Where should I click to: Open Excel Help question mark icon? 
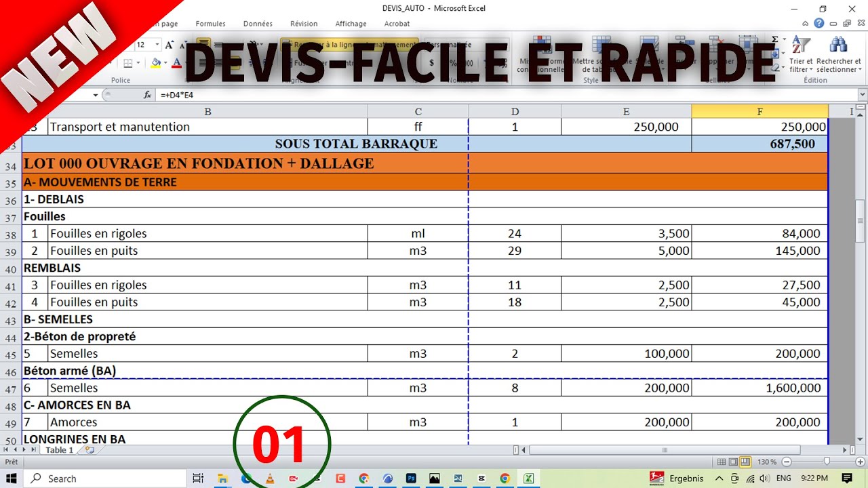pyautogui.click(x=819, y=24)
